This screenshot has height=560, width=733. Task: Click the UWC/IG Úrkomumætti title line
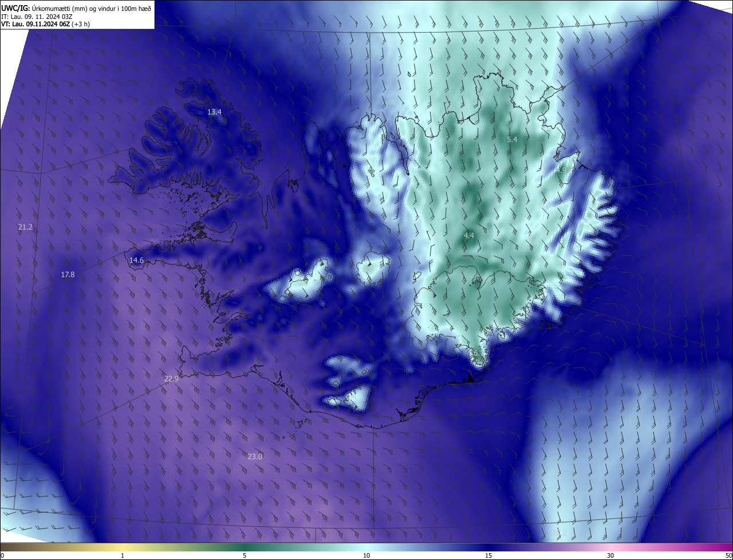click(x=77, y=7)
